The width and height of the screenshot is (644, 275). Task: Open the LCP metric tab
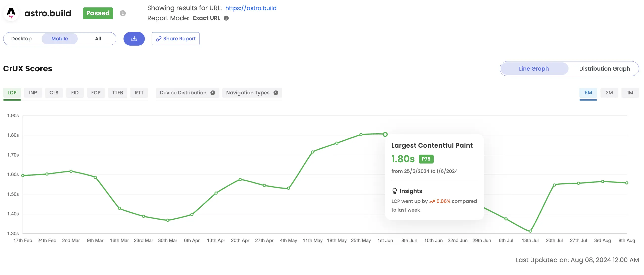pos(12,93)
